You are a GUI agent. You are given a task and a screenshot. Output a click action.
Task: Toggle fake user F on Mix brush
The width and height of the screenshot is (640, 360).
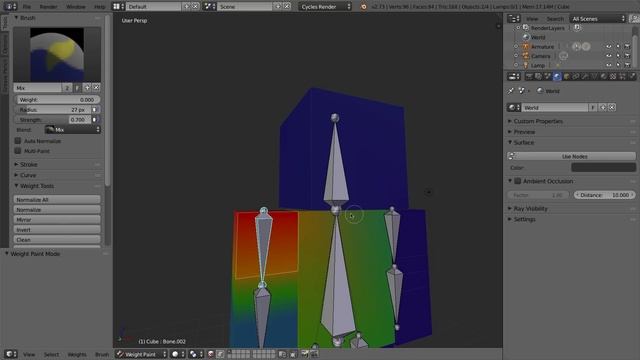pos(77,87)
